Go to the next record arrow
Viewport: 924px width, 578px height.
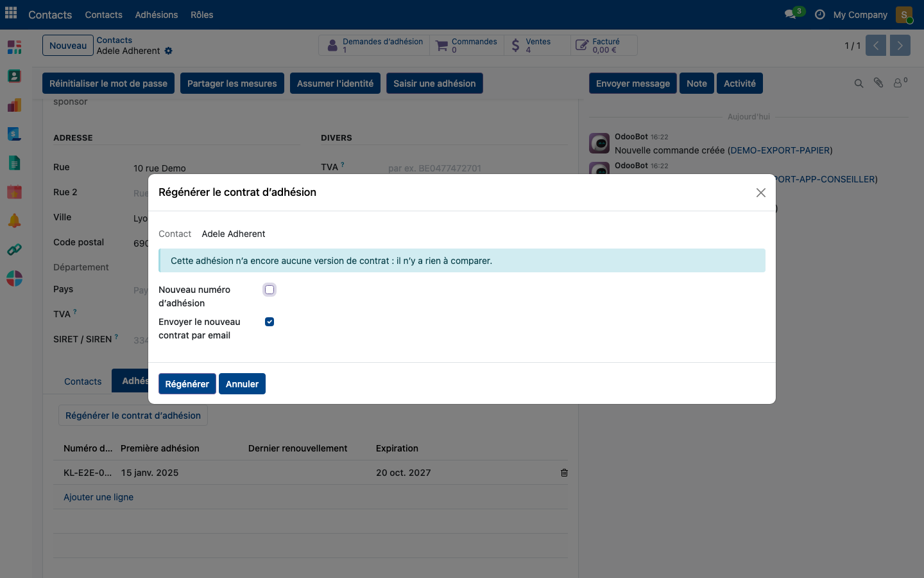(900, 46)
